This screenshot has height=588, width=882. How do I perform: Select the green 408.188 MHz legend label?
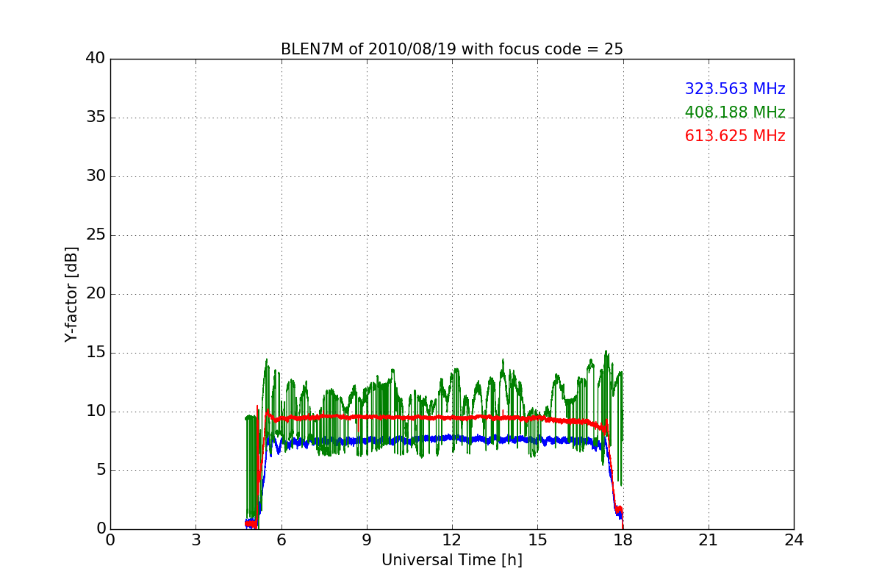coord(735,112)
